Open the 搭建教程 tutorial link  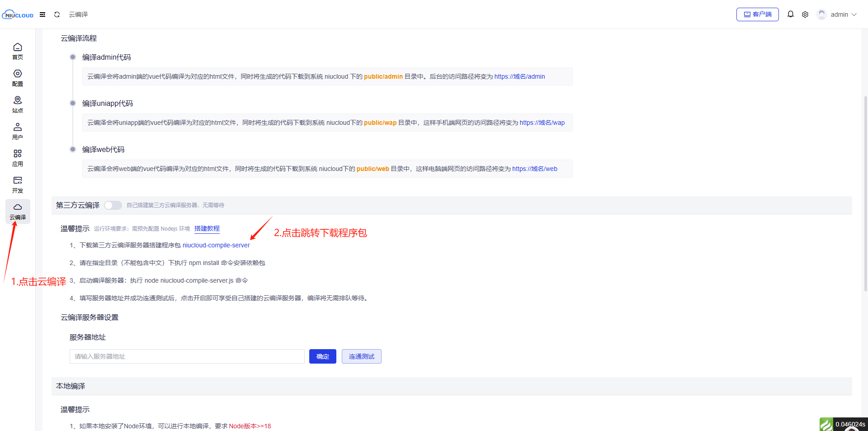point(207,229)
